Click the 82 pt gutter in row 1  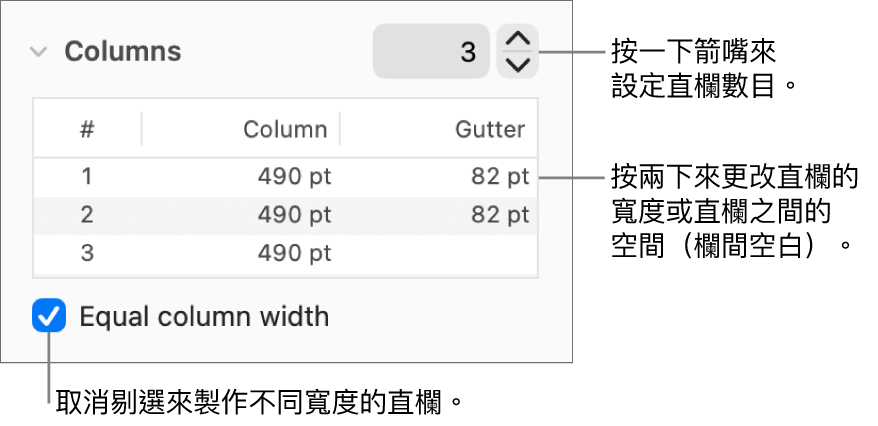(500, 177)
